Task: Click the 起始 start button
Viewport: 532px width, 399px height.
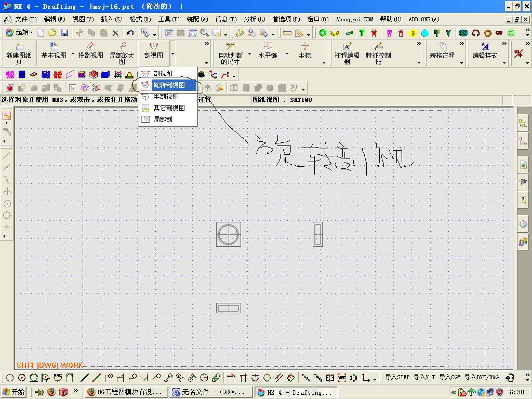Action: tap(19, 33)
